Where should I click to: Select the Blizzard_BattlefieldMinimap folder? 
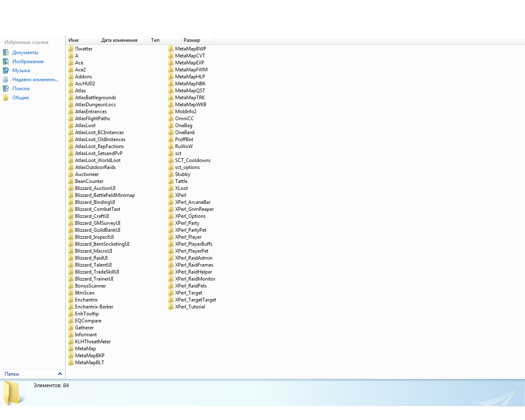coord(105,195)
